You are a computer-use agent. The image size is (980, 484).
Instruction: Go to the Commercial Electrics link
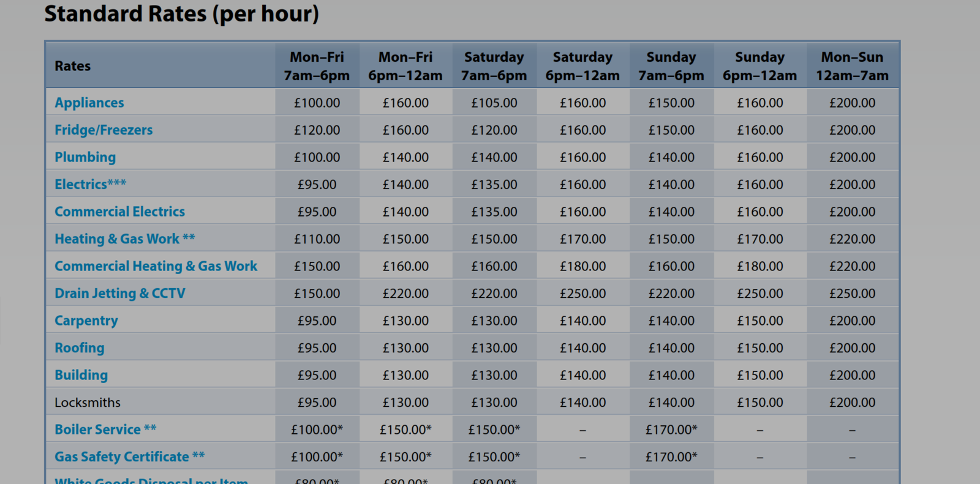pyautogui.click(x=119, y=212)
